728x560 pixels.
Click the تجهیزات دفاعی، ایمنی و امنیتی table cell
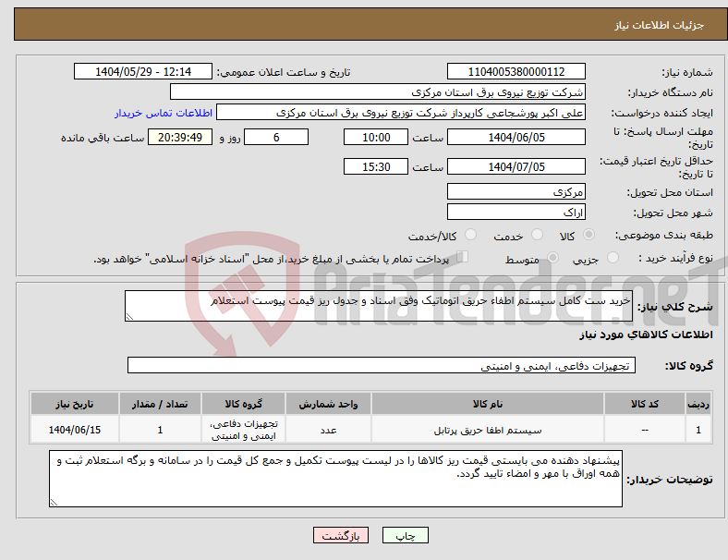[243, 430]
